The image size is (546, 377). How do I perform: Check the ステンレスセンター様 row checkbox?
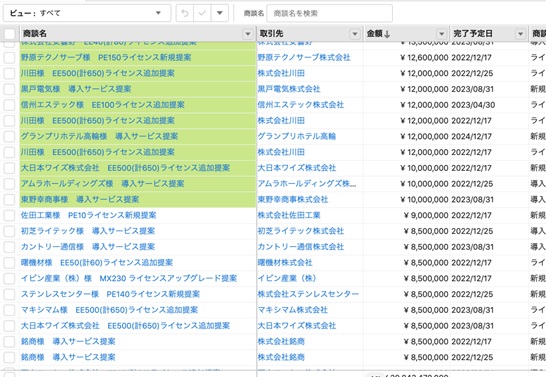9,294
